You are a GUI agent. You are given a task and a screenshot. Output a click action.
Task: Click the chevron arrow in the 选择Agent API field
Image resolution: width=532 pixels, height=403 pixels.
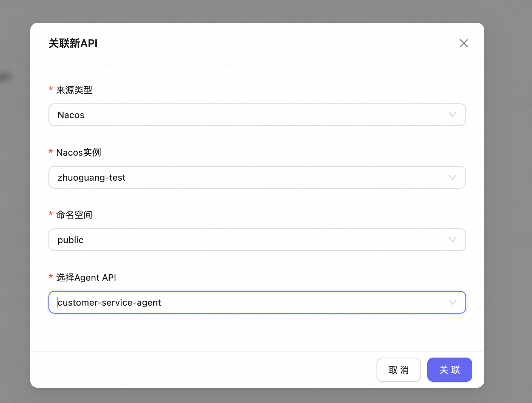point(452,302)
